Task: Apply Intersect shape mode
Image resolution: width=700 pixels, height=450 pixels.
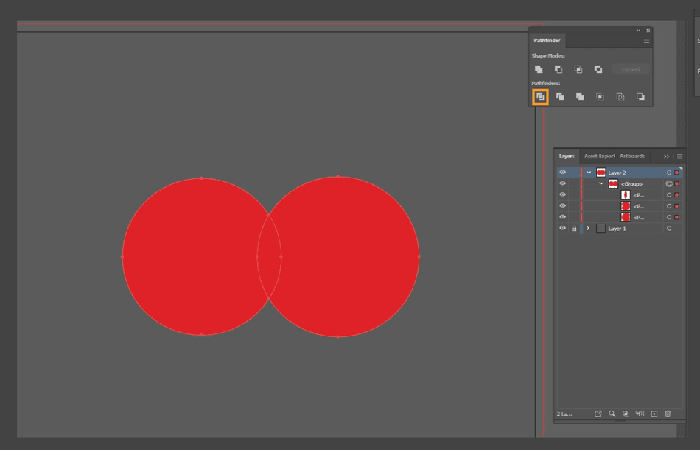Action: click(x=579, y=70)
